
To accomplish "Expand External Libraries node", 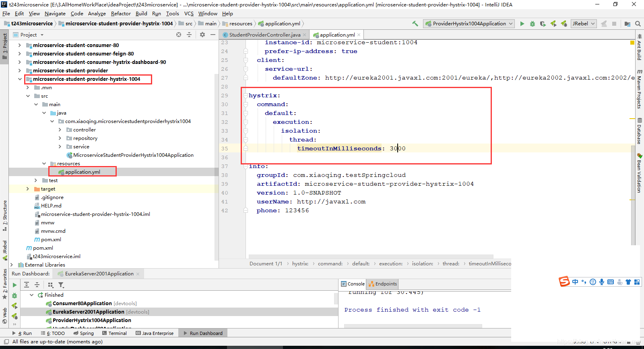I will coord(11,265).
